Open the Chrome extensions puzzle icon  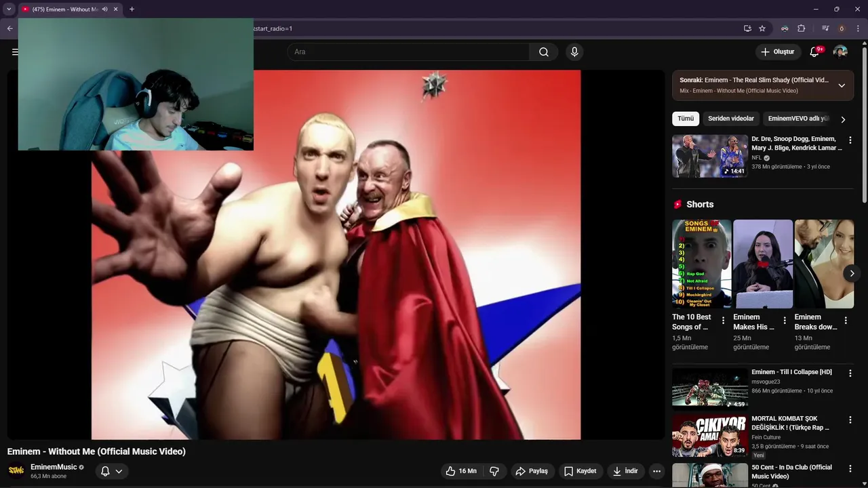click(x=802, y=28)
